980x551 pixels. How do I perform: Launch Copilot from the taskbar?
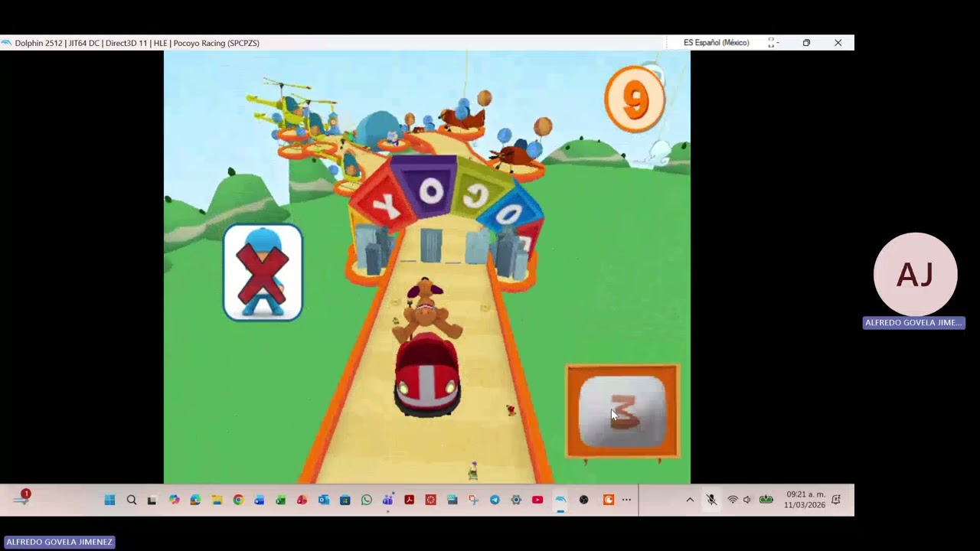pyautogui.click(x=174, y=500)
